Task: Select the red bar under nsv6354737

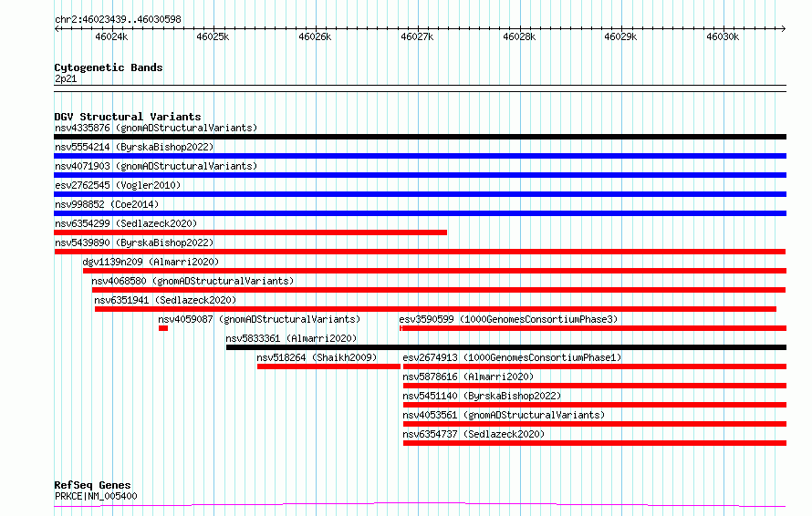Action: 595,443
